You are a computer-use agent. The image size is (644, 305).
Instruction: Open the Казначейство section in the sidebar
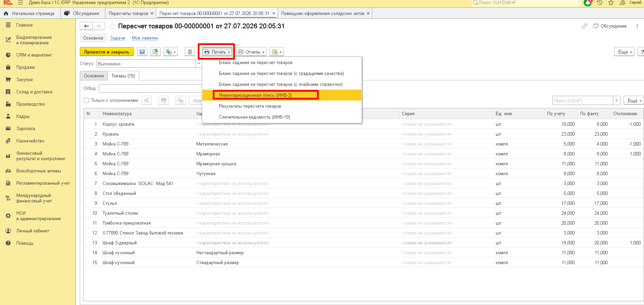(x=30, y=141)
